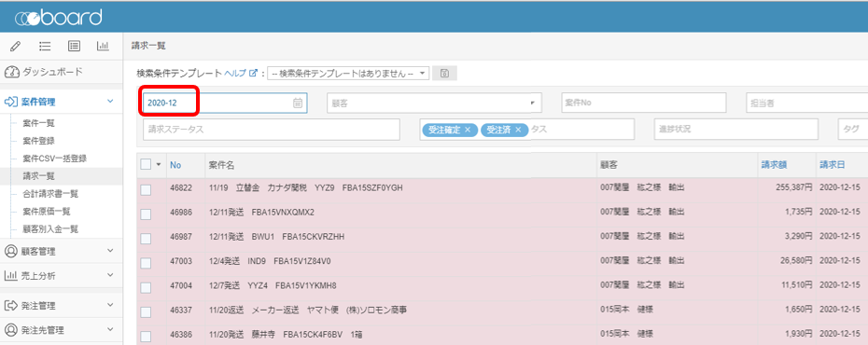Open the detailed list icon in sidebar
This screenshot has width=868, height=345.
[74, 47]
